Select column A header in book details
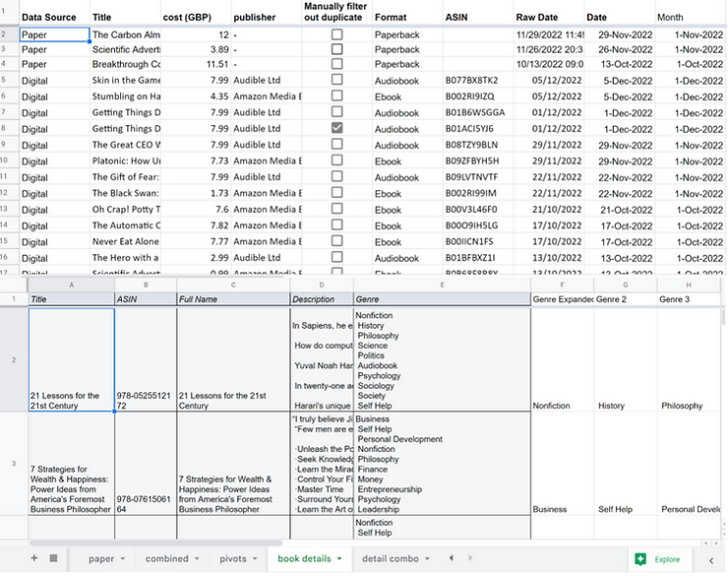 click(x=72, y=285)
